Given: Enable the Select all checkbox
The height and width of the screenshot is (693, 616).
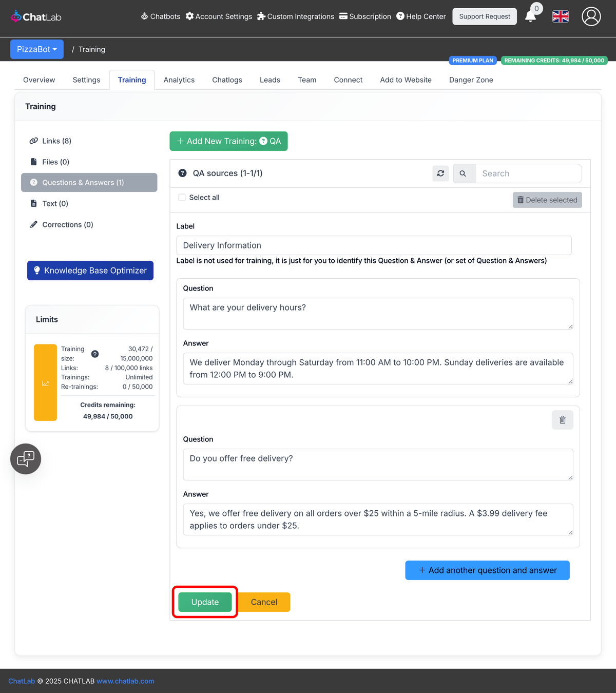Looking at the screenshot, I should [182, 197].
